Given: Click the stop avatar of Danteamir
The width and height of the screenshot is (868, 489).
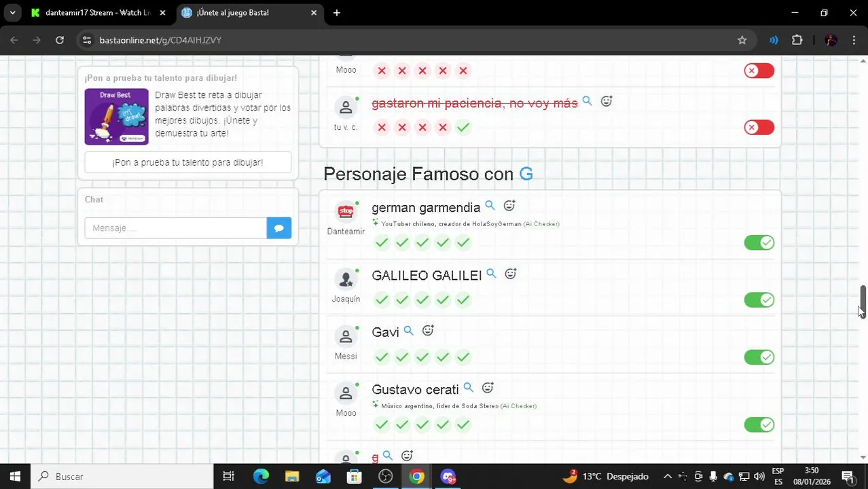Looking at the screenshot, I should click(346, 212).
